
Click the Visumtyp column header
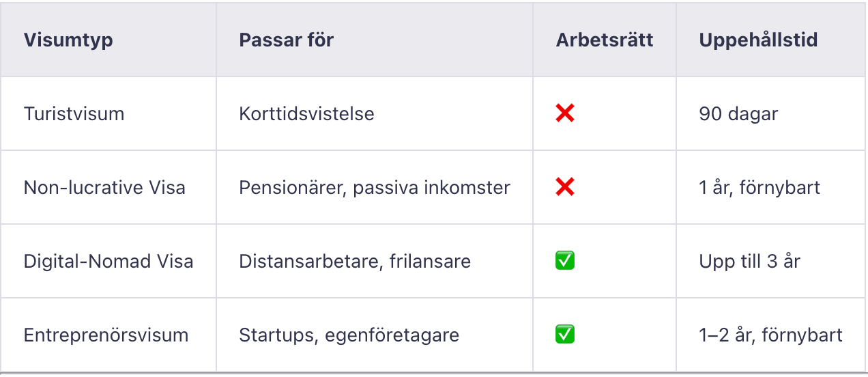(x=68, y=40)
